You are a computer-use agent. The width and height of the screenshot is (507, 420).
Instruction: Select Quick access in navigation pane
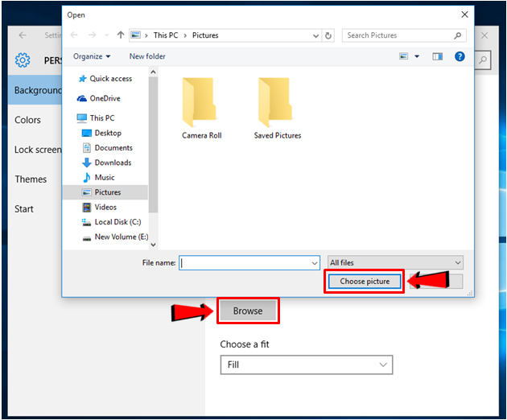tap(105, 79)
